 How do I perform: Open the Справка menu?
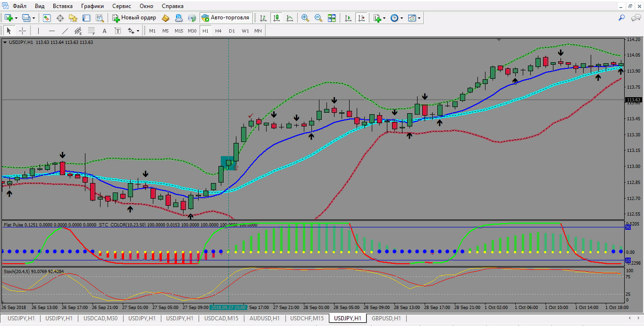[173, 6]
